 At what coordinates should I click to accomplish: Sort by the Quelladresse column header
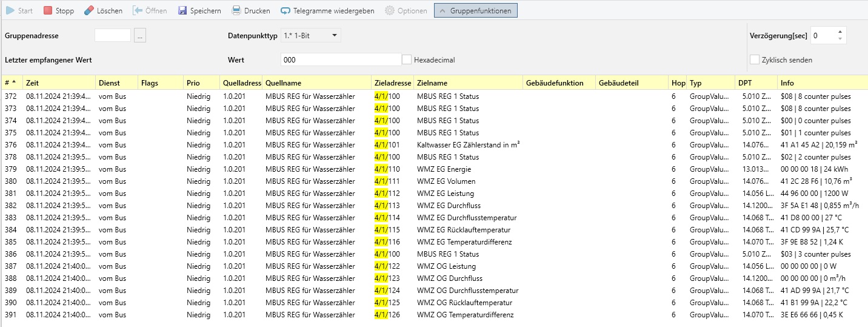(x=241, y=83)
